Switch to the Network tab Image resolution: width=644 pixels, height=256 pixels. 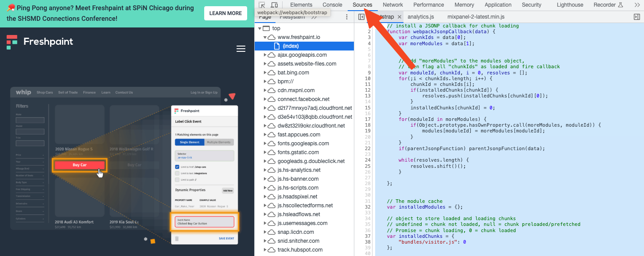[393, 5]
